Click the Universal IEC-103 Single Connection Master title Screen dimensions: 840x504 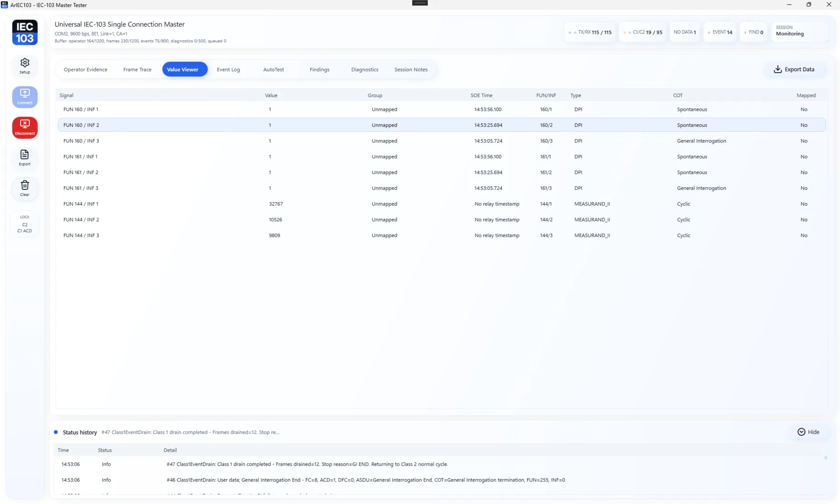[x=119, y=24]
